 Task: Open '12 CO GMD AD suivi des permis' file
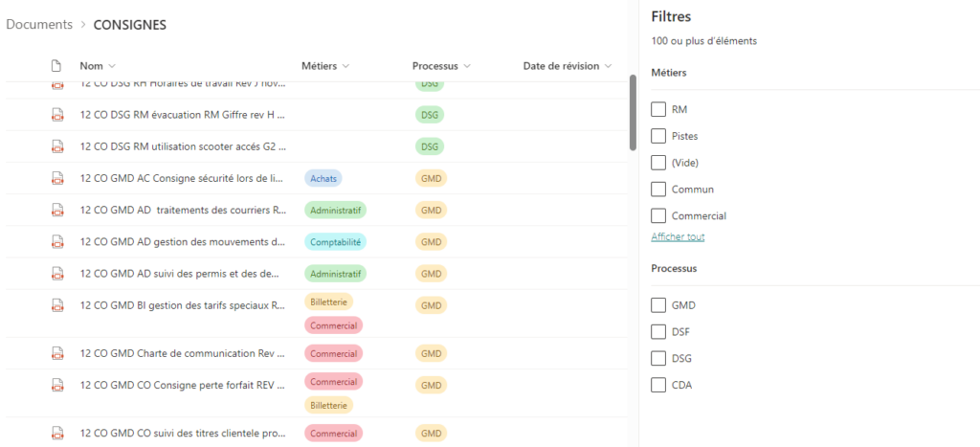[179, 273]
